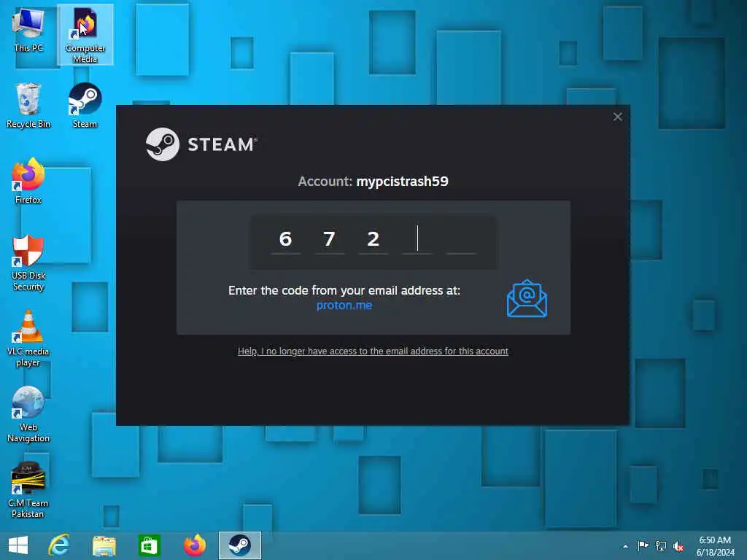Select the Recycle Bin icon

(x=28, y=105)
